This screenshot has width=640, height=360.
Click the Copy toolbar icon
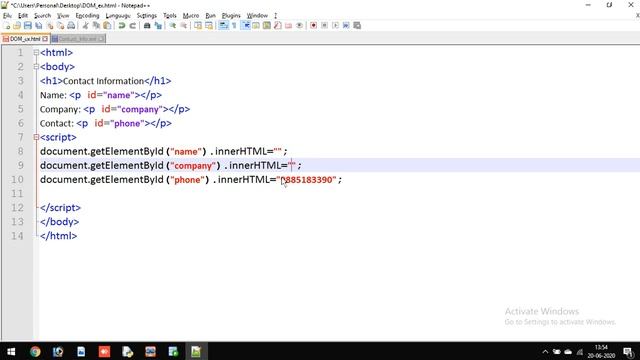click(x=96, y=26)
